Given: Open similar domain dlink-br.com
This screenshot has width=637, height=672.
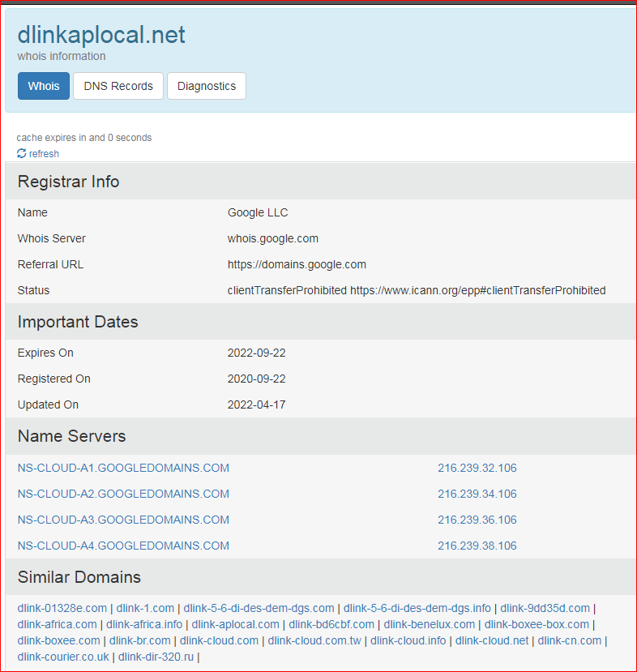Looking at the screenshot, I should pyautogui.click(x=139, y=640).
